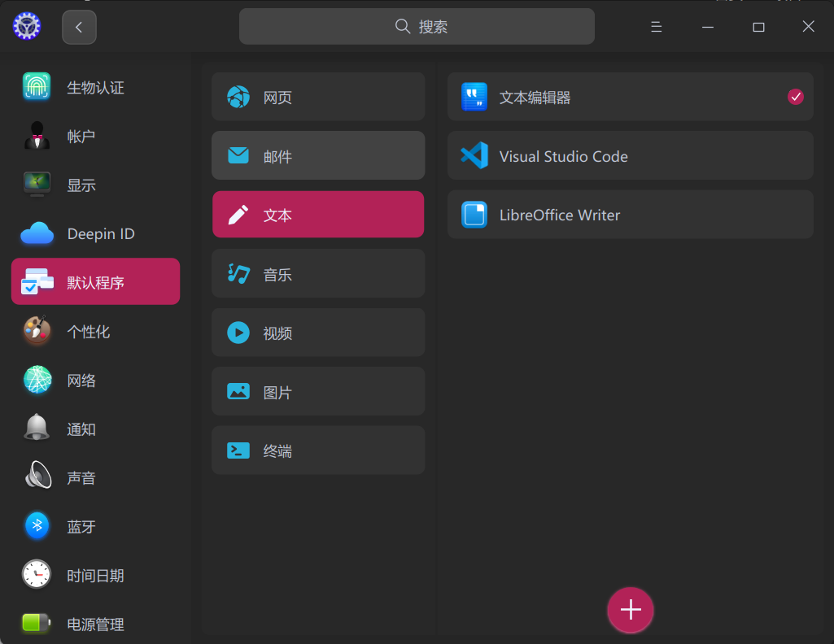Open Deepin ID cloud icon
The width and height of the screenshot is (834, 644).
coord(37,233)
